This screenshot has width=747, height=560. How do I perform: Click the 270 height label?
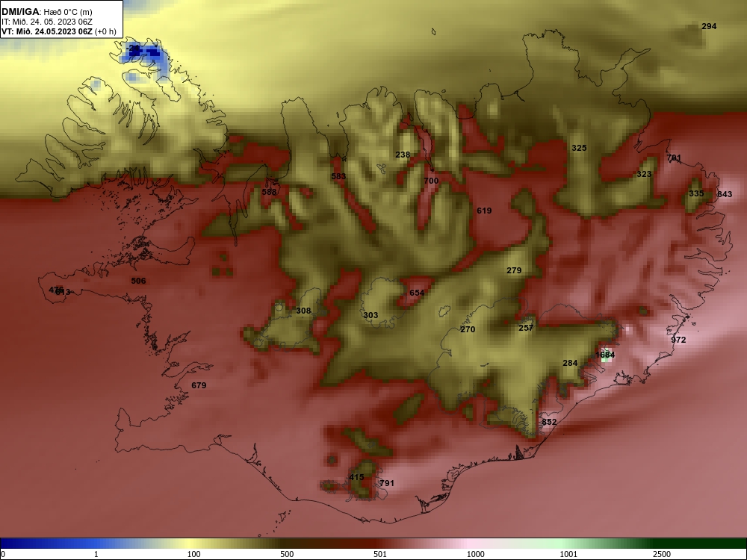[468, 329]
